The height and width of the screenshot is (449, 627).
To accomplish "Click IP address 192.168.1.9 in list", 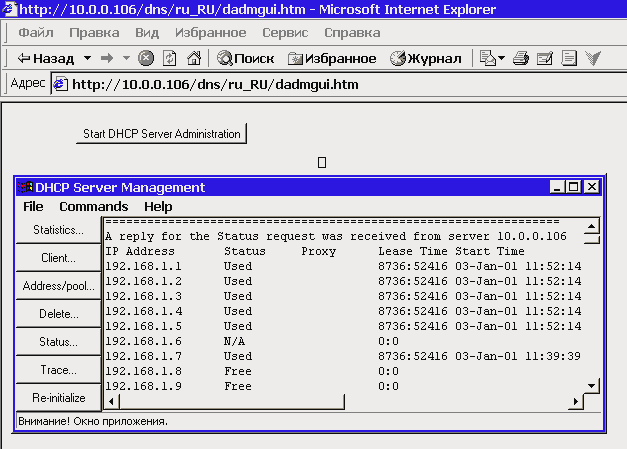I will pyautogui.click(x=143, y=386).
